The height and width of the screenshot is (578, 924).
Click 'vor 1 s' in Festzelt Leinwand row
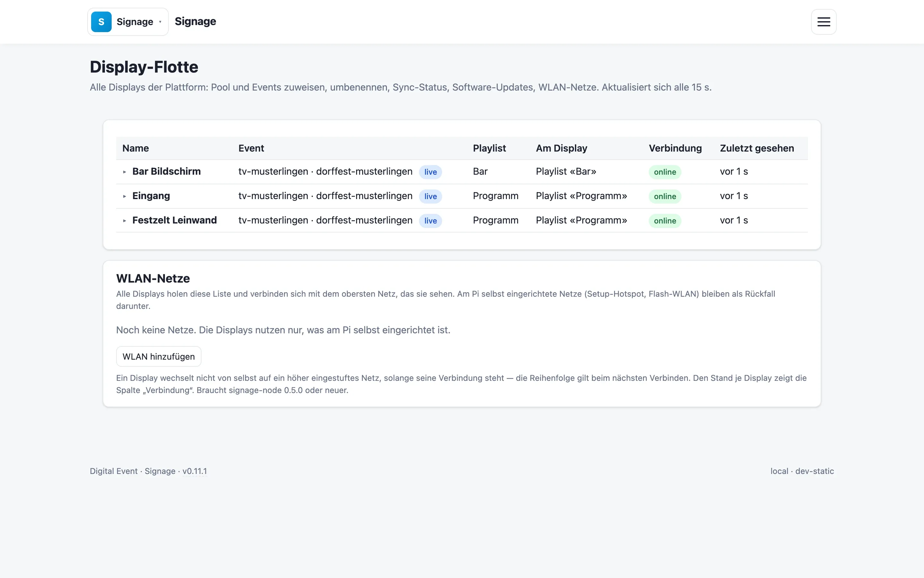[733, 220]
